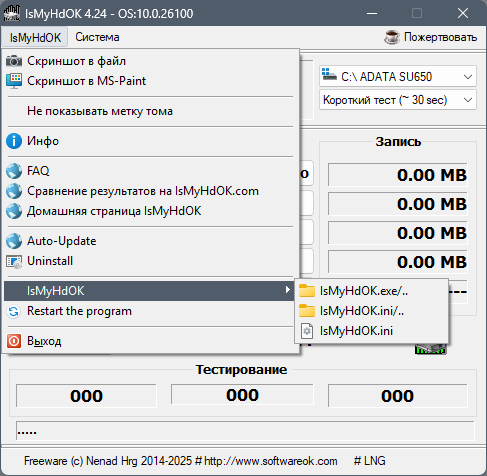Expand the Короткий тест duration dropdown
The height and width of the screenshot is (476, 487).
tap(398, 100)
